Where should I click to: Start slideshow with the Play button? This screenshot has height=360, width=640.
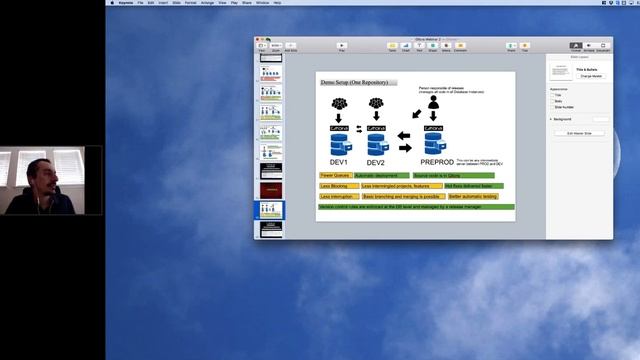pyautogui.click(x=342, y=46)
